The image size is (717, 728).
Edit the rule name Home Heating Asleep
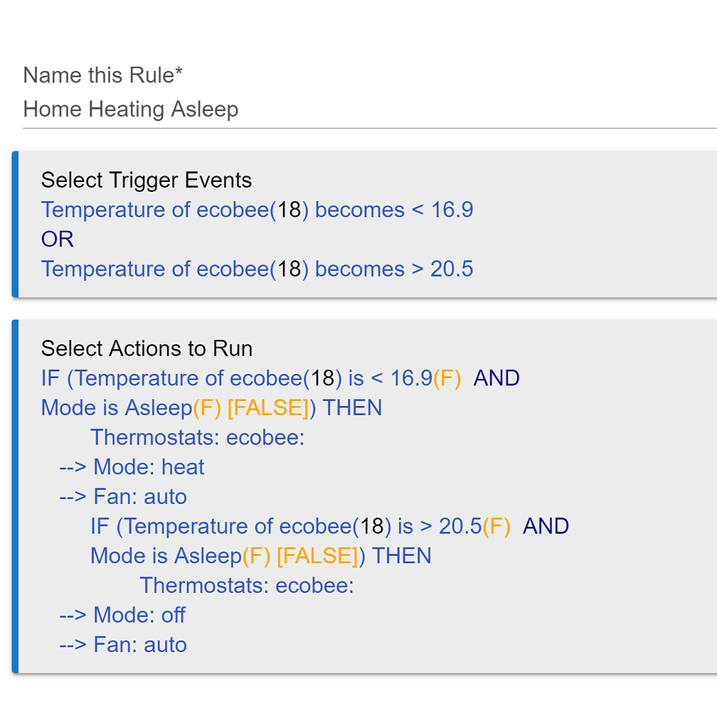tap(130, 109)
